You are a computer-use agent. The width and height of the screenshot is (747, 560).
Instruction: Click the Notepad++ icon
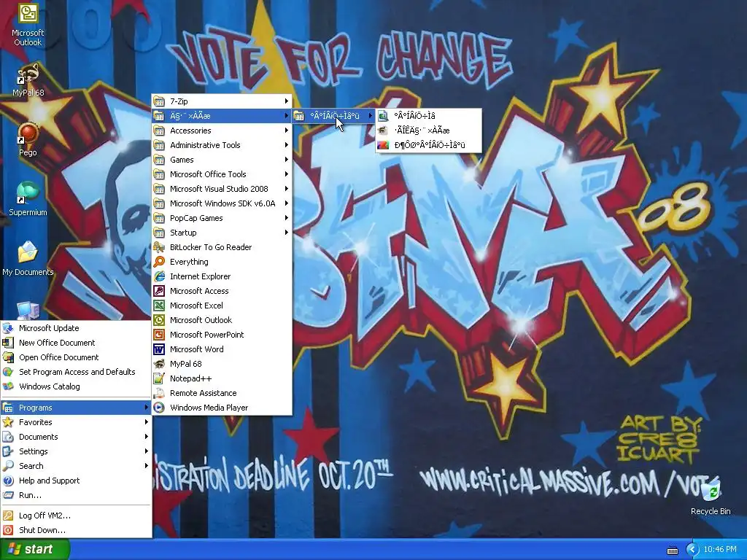[159, 378]
